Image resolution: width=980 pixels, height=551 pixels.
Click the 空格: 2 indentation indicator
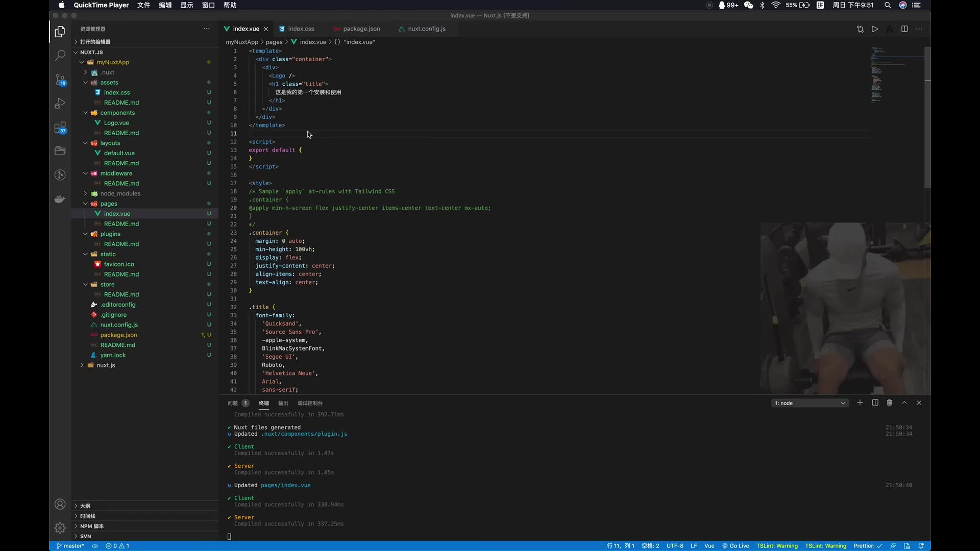click(x=650, y=546)
